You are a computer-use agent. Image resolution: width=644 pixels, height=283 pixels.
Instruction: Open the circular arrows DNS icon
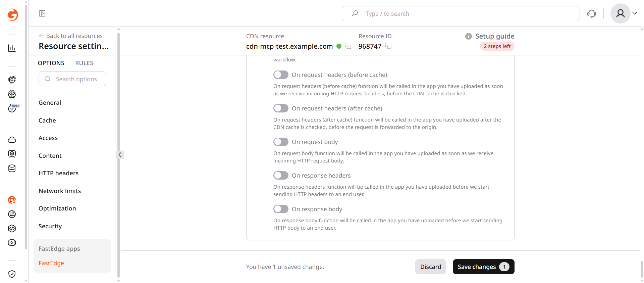pos(12,214)
